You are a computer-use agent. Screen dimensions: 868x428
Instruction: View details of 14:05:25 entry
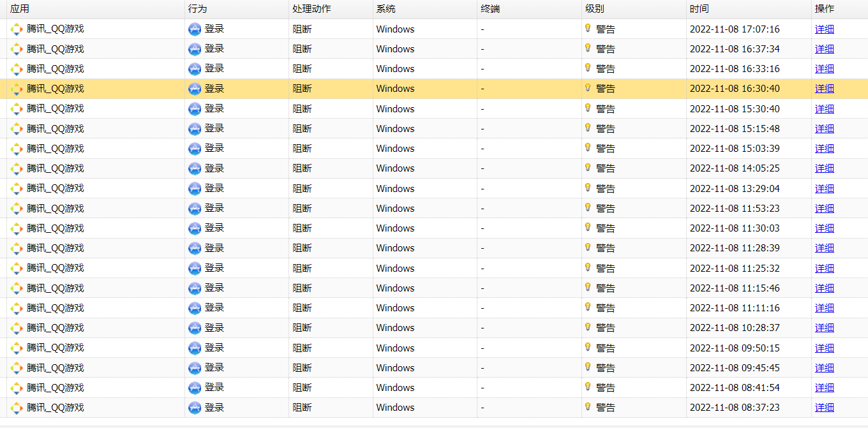click(825, 168)
